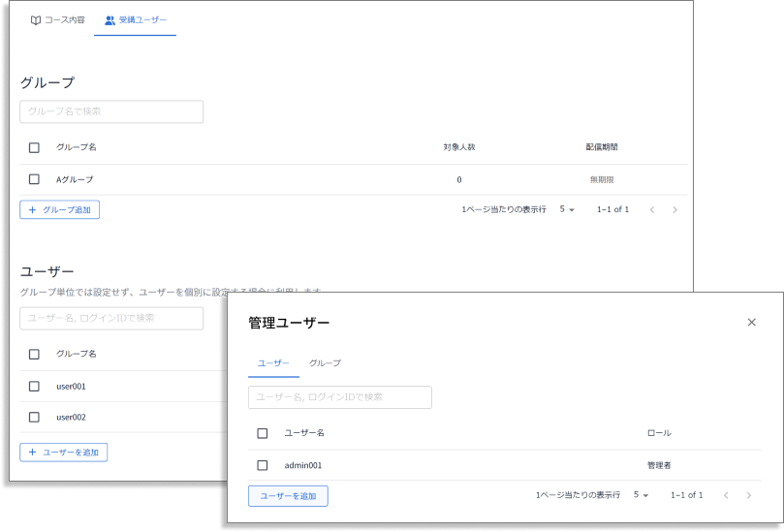Viewport: 784px width, 532px height.
Task: Go to next page in group table
Action: click(x=674, y=209)
